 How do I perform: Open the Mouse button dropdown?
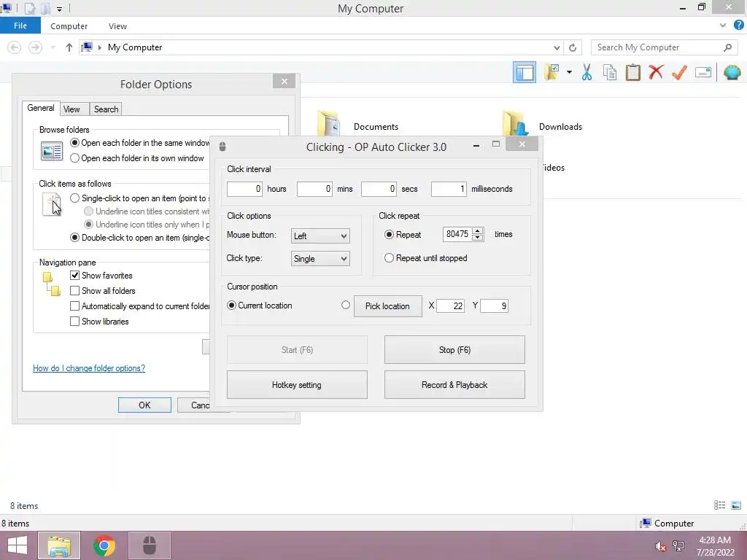(320, 236)
